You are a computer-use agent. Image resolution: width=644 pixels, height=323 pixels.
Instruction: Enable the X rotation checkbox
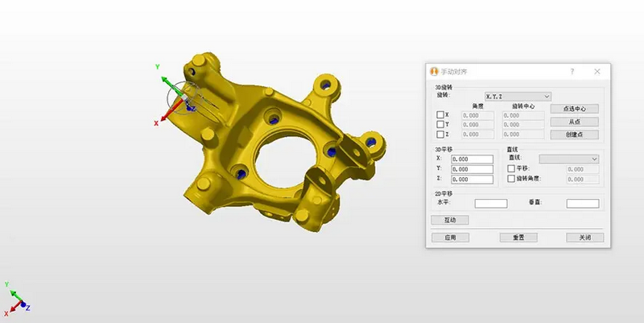point(440,115)
